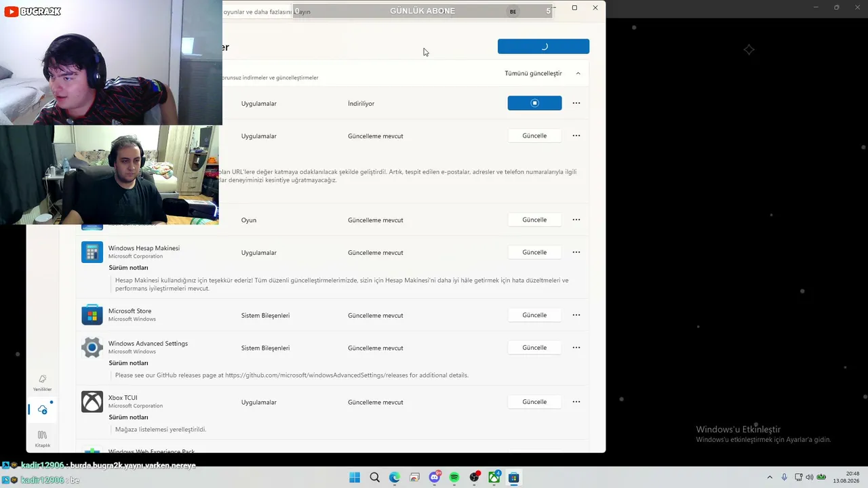Switch to Microsoft Store in the taskbar
The image size is (868, 488).
click(x=514, y=478)
